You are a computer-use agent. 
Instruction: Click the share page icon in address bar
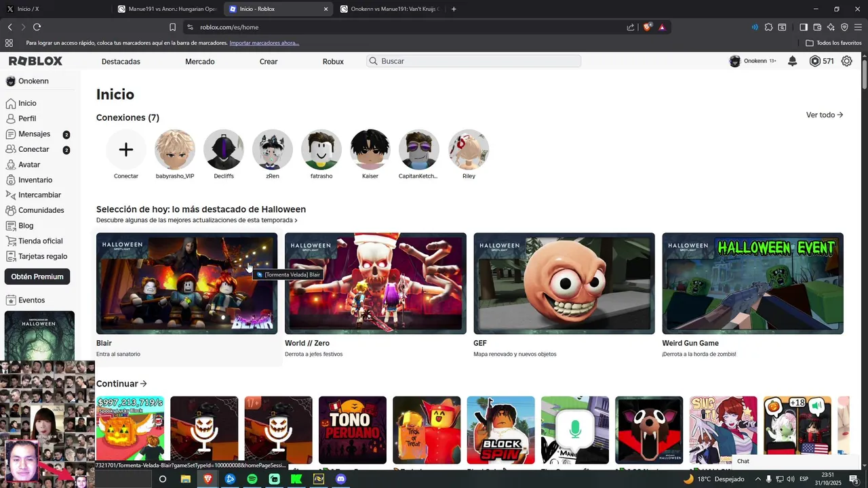coord(631,27)
